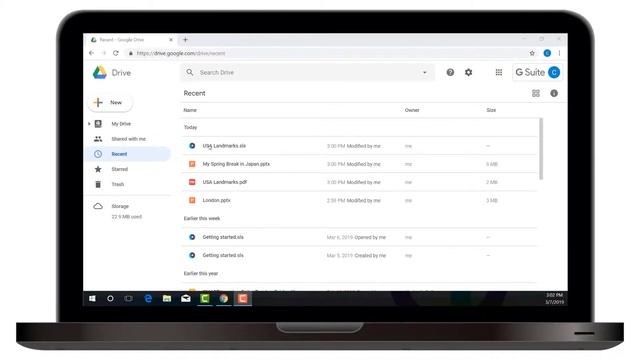Viewport: 640px width, 360px height.
Task: Click the icon of London.pptx
Action: 192,200
